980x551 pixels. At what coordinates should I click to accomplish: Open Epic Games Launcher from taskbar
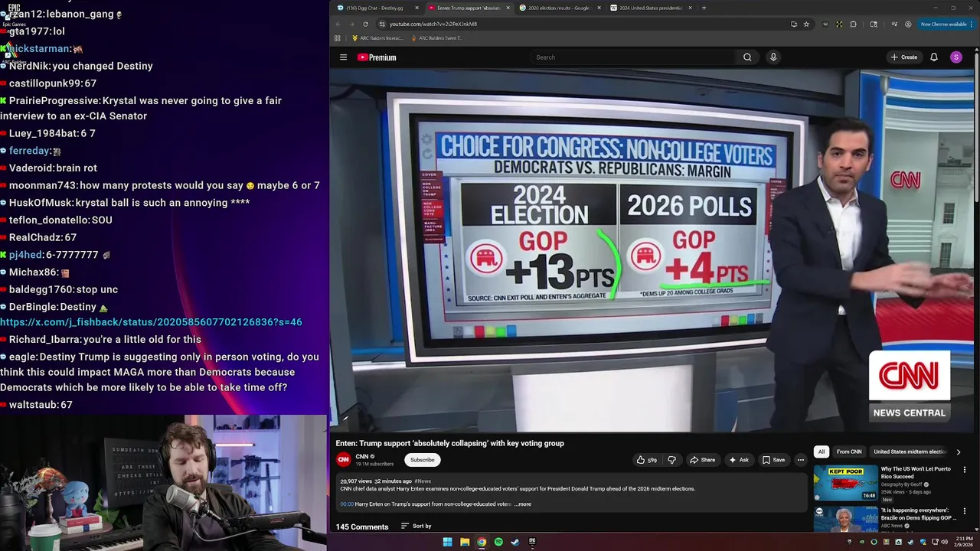pos(532,543)
